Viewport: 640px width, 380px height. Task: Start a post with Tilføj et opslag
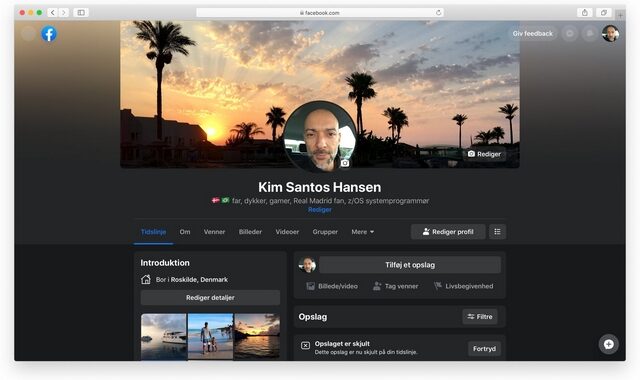click(x=410, y=265)
